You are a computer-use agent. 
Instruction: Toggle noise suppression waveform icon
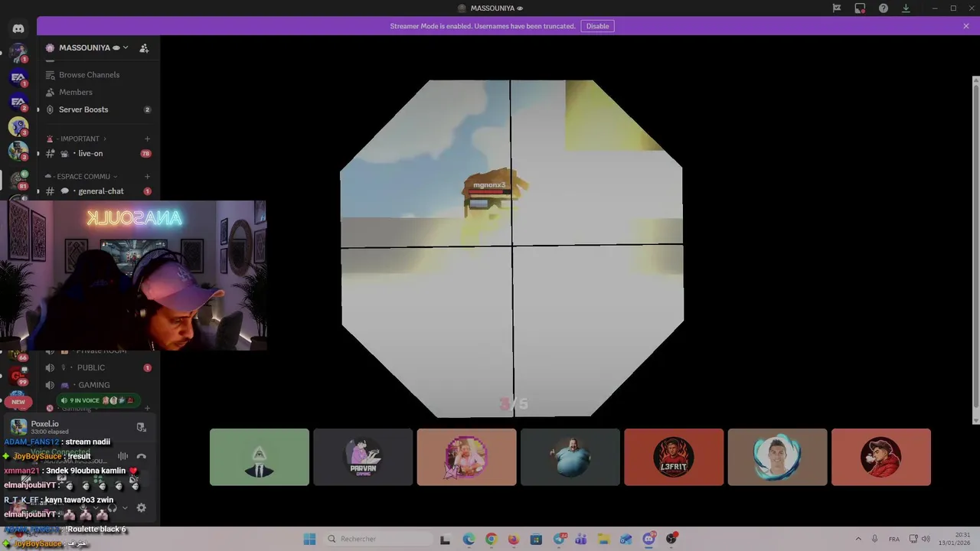pos(122,456)
